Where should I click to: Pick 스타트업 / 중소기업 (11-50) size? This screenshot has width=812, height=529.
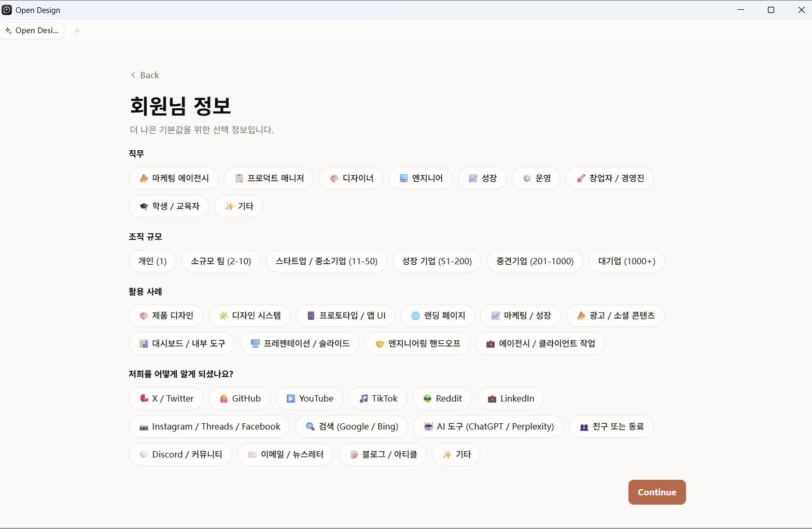(327, 261)
